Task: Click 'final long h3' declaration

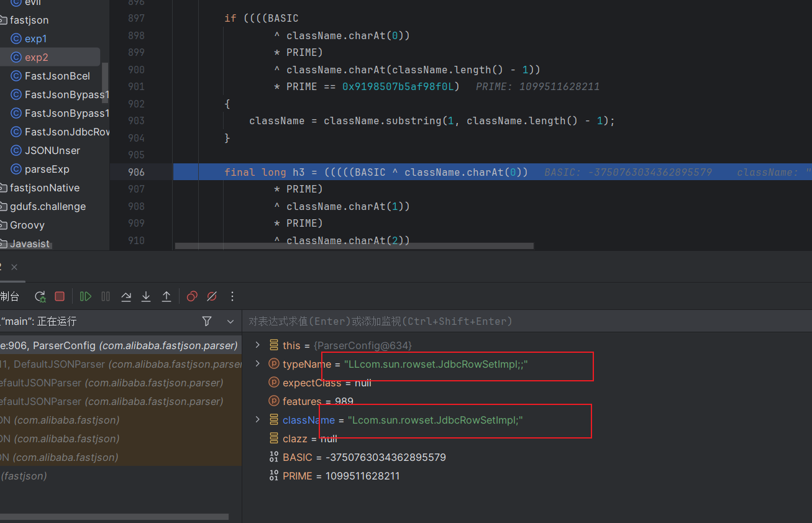Action: point(265,172)
